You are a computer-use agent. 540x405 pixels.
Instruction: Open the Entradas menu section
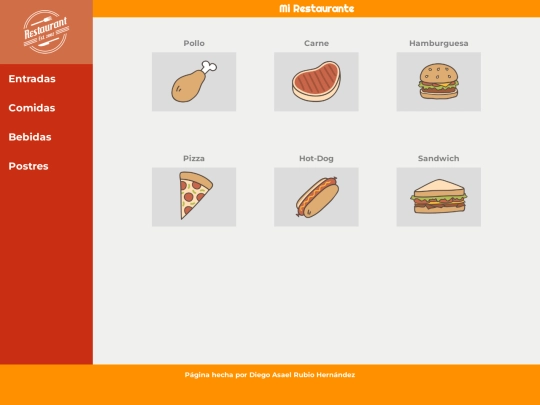[x=32, y=79]
